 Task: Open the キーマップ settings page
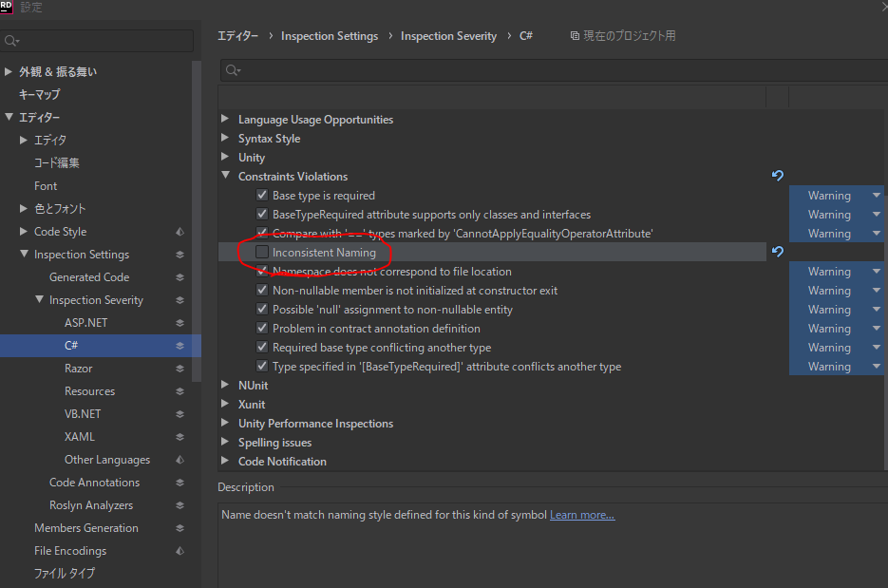coord(39,95)
